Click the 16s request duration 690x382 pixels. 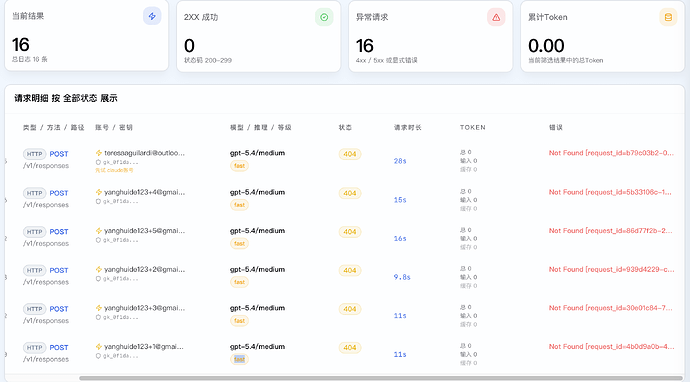coord(400,239)
